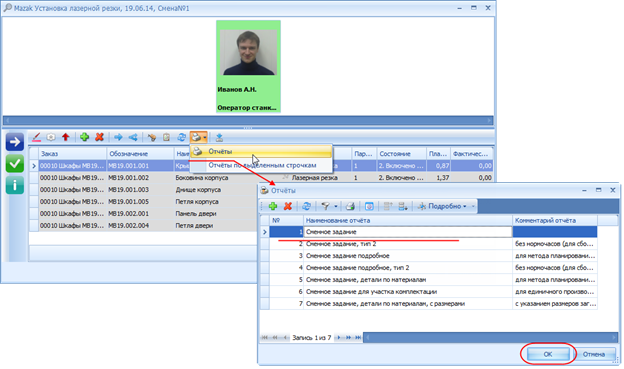Click the printer icon in Отчёты toolbar

point(350,206)
